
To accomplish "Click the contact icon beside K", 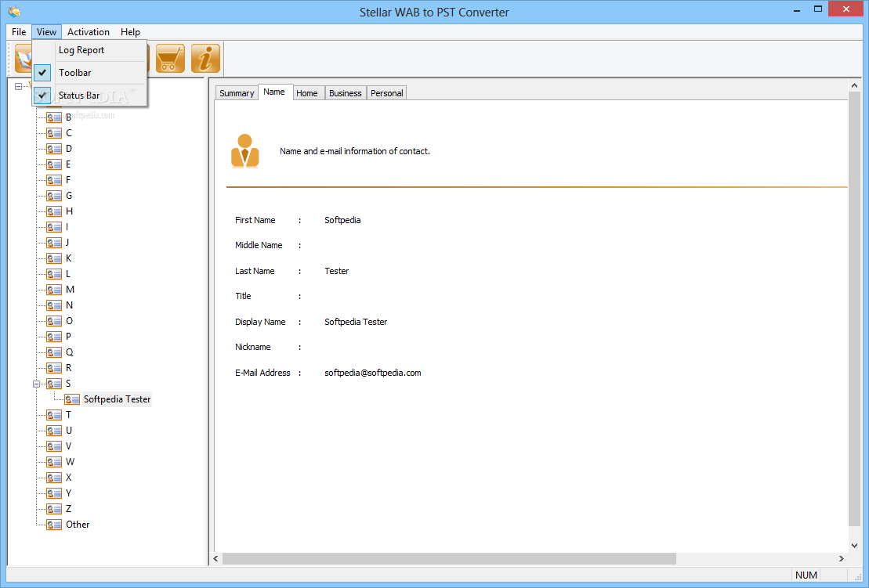I will tap(54, 258).
